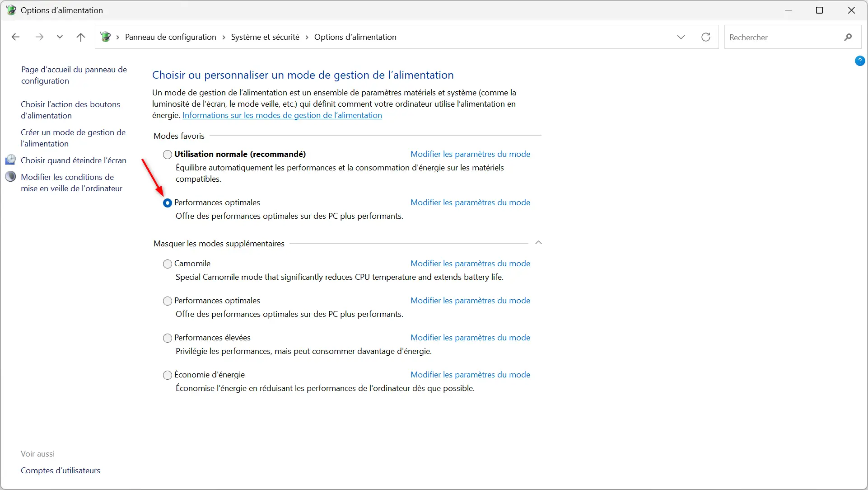Go forward with the right arrow button
The width and height of the screenshot is (868, 490).
coord(39,37)
